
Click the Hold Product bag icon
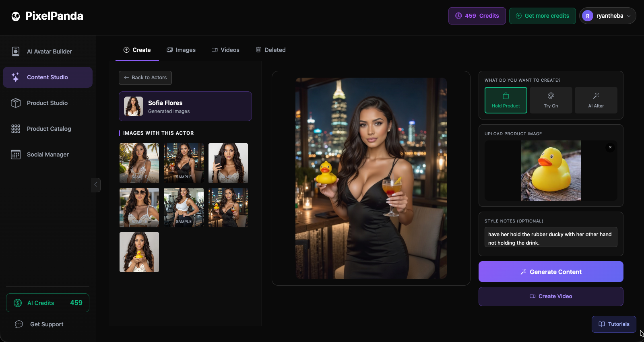(x=506, y=96)
